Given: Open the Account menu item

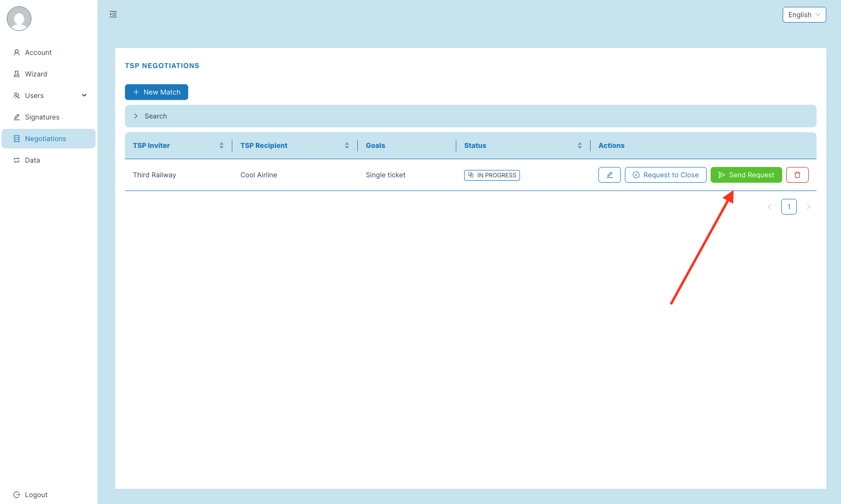Looking at the screenshot, I should (x=38, y=52).
